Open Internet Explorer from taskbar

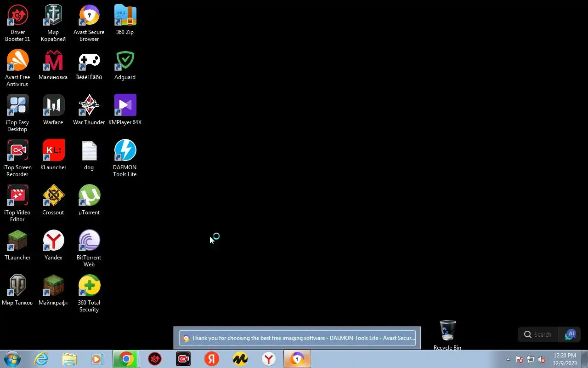[41, 359]
